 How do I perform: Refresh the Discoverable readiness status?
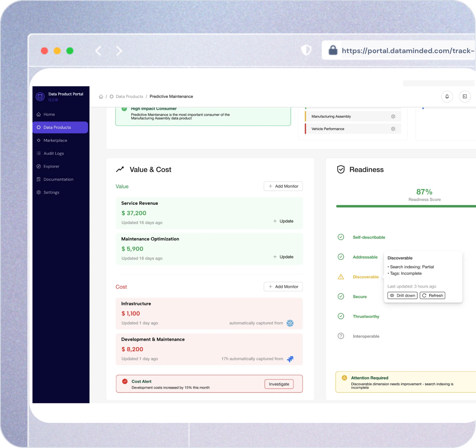point(432,295)
